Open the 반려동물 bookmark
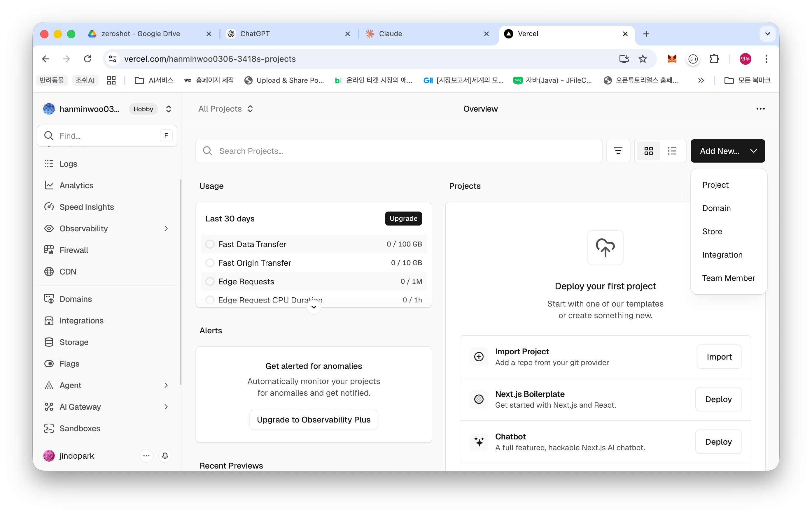Image resolution: width=812 pixels, height=514 pixels. pos(52,80)
